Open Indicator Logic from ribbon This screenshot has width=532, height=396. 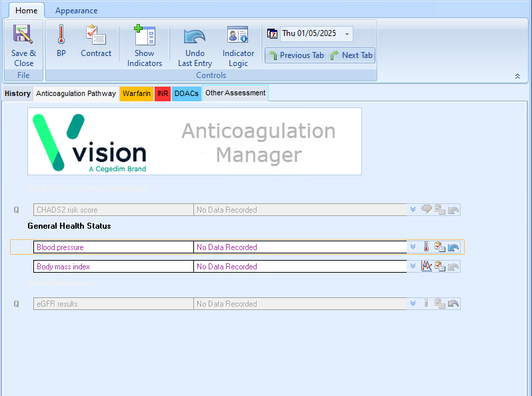238,45
